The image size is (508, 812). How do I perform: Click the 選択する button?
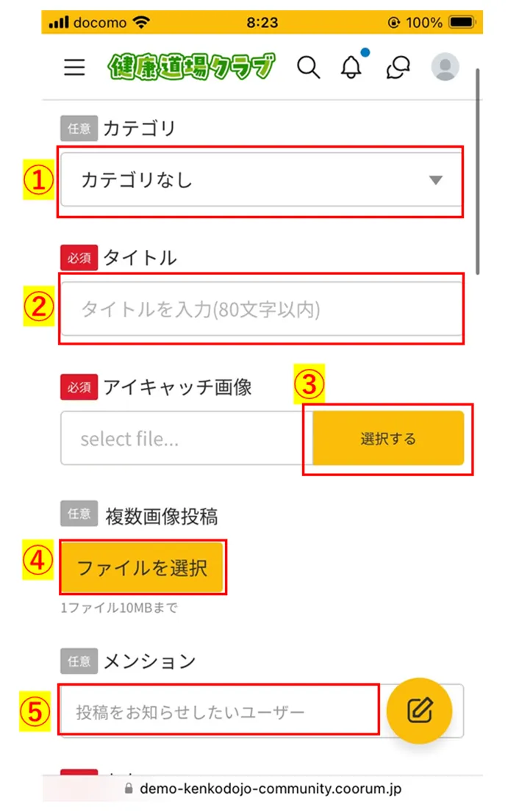pos(388,438)
